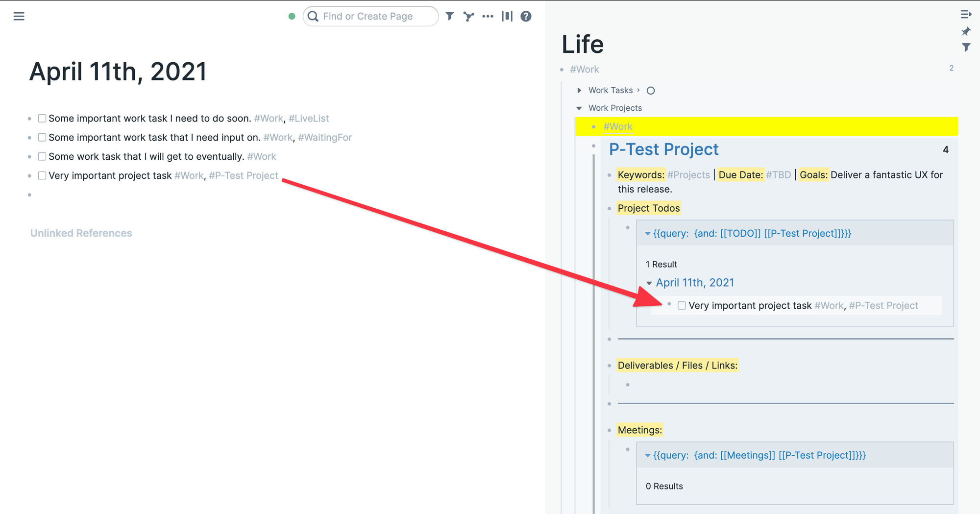Toggle the right sidebar panel icon
980x514 pixels.
[x=507, y=16]
